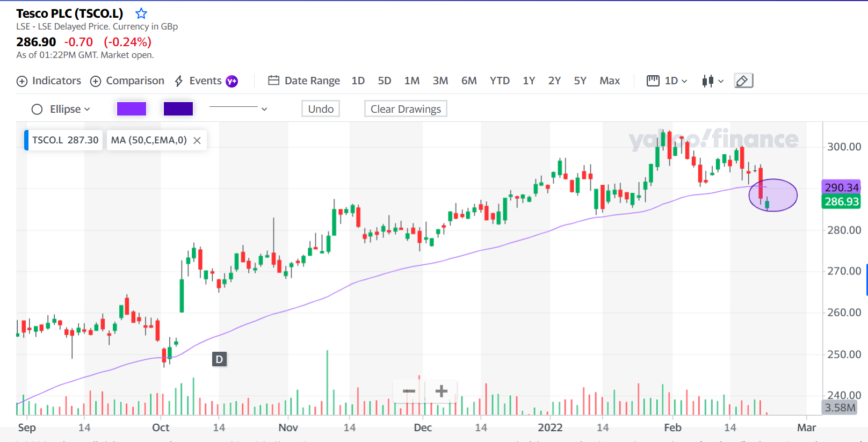The height and width of the screenshot is (442, 868).
Task: Click the 250.00 axis price label
Action: (x=844, y=354)
